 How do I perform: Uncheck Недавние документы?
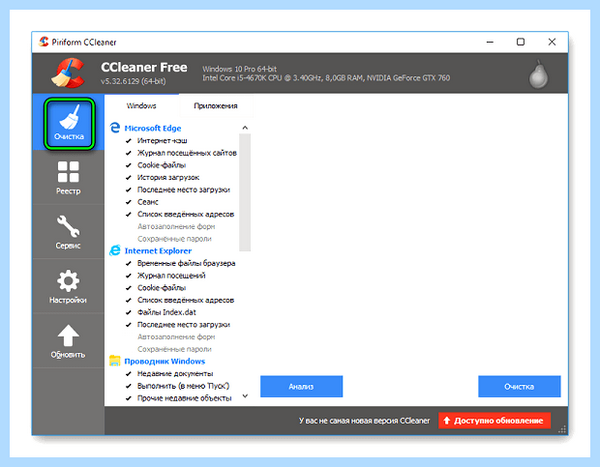(129, 374)
